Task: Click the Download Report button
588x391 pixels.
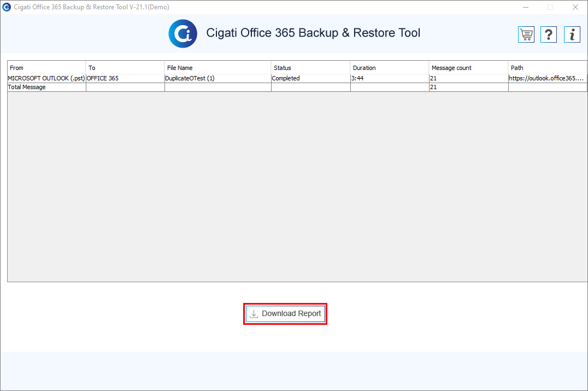Action: [285, 314]
